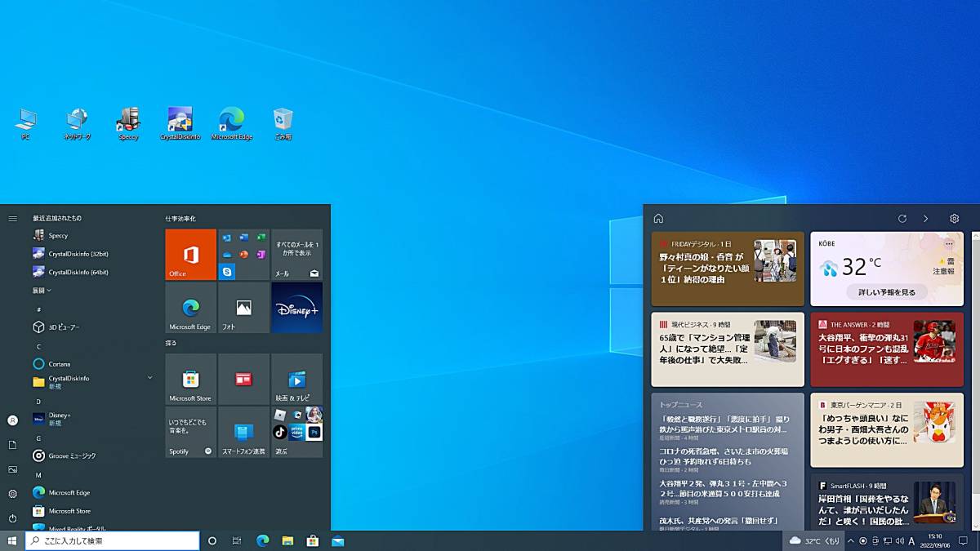Screen dimensions: 980x551
Task: Jump to the letter G app index
Action: tap(38, 438)
